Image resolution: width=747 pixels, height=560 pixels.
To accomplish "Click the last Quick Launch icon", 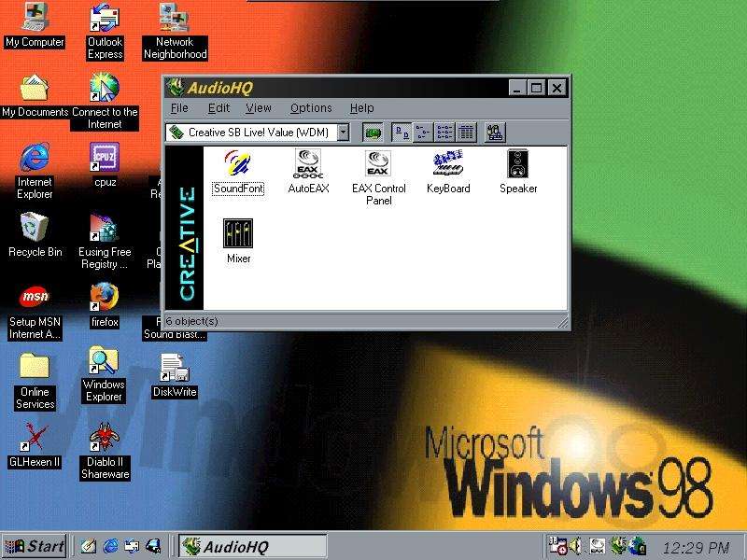I will 153,546.
